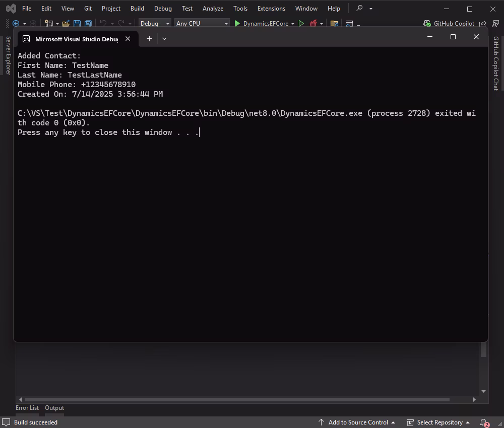Click the horizontal scroll right arrow
Screen dimensions: 504x428
tap(474, 399)
